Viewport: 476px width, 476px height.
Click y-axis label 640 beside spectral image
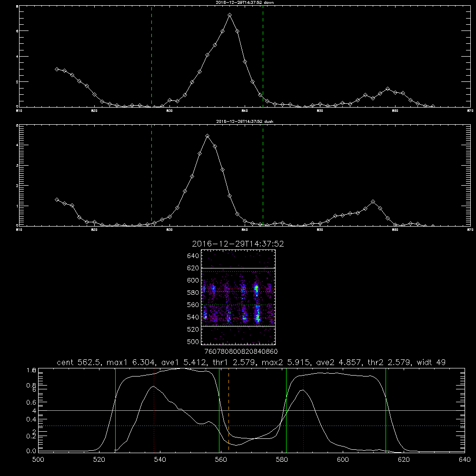tap(193, 256)
